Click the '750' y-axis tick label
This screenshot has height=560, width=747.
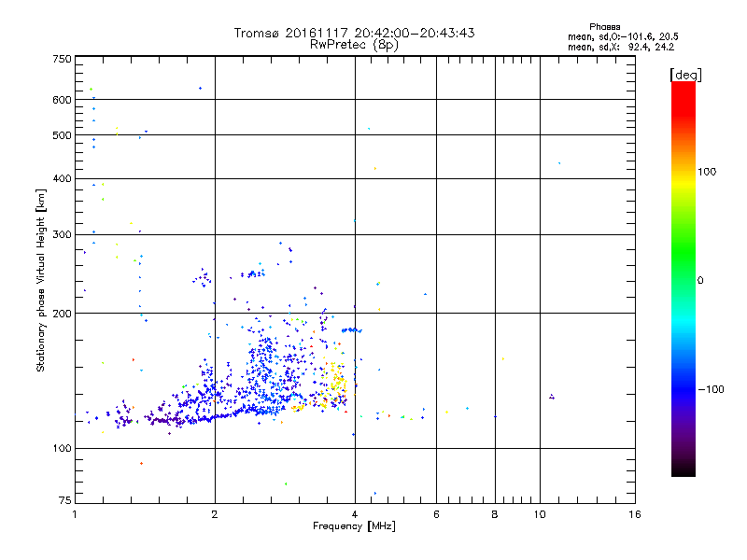pyautogui.click(x=62, y=59)
